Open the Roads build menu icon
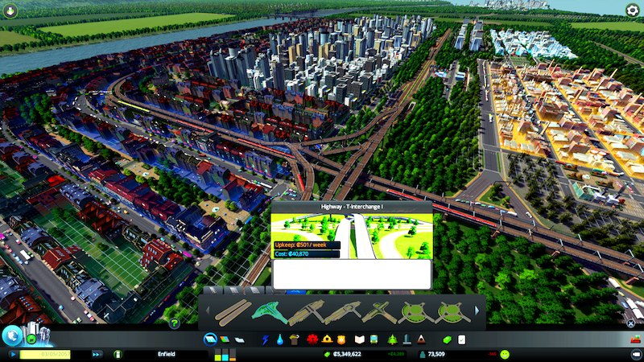The image size is (644, 362). [211, 339]
